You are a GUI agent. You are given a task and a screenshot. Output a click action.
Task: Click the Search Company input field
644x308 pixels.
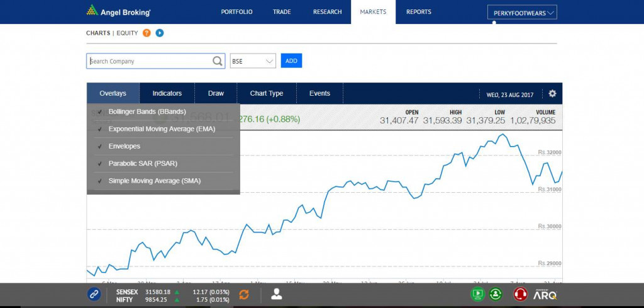[148, 61]
